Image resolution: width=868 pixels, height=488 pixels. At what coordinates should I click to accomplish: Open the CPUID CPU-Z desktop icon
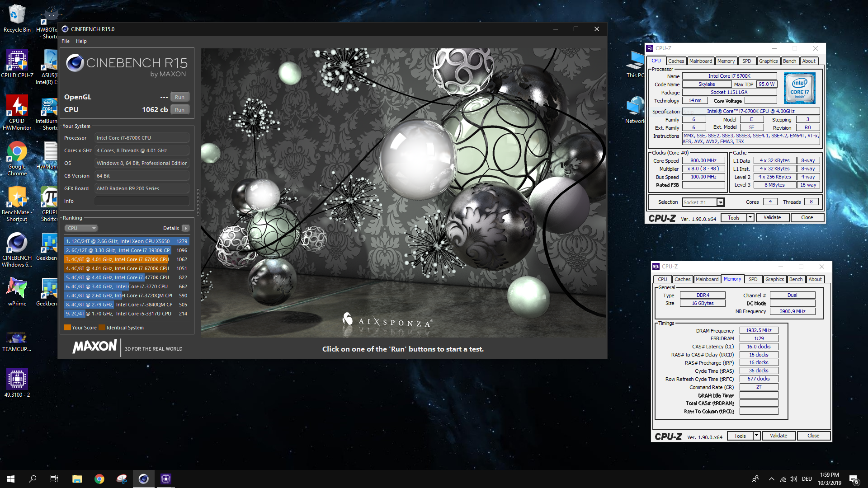[17, 64]
